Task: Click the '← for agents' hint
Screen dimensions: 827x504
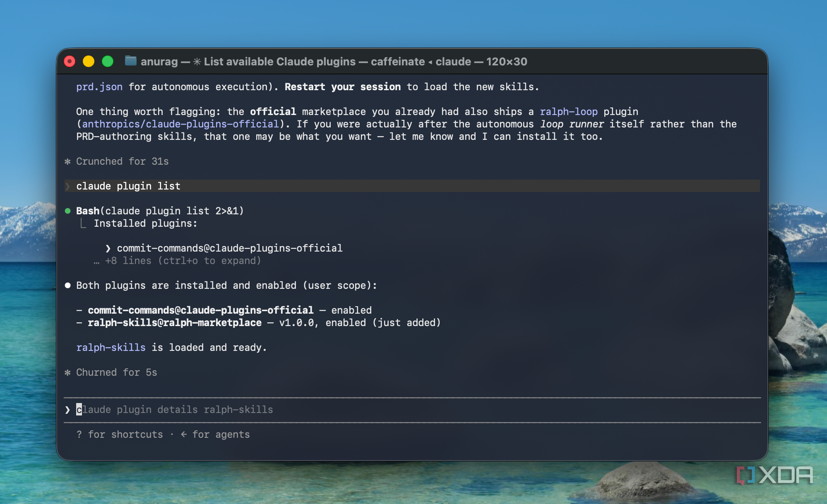Action: (x=215, y=434)
